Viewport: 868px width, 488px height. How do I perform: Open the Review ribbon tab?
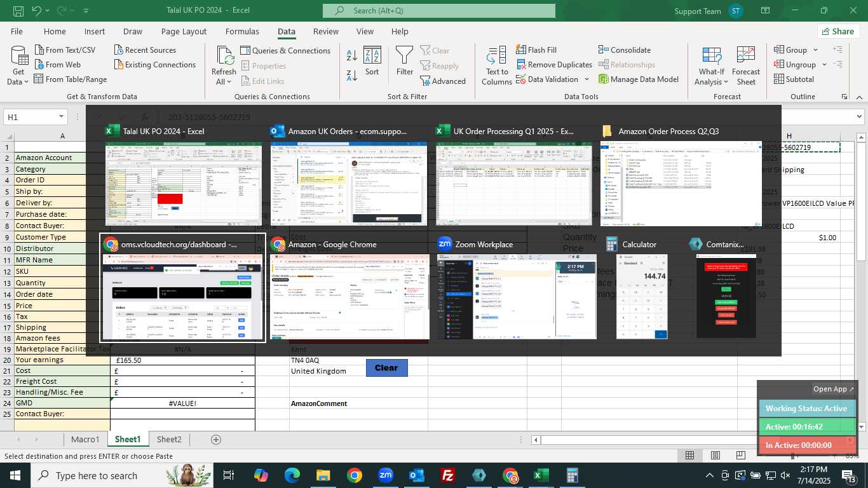(x=326, y=31)
